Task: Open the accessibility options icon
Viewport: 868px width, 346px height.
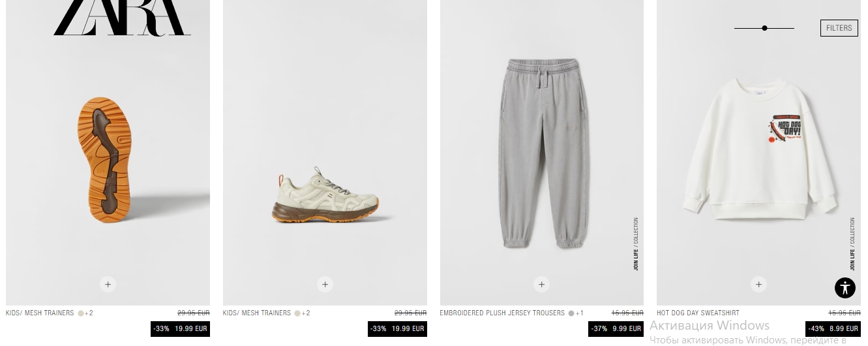Action: pos(845,288)
